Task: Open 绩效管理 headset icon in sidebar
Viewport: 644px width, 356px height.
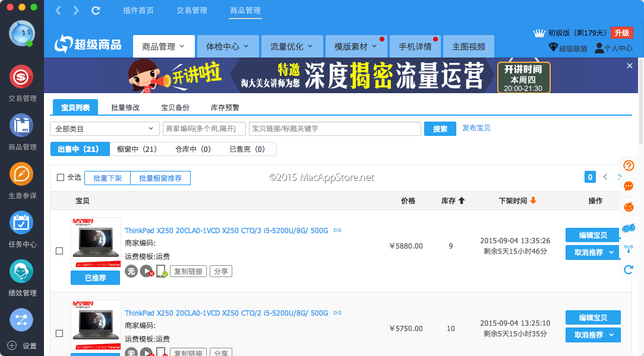Action: click(x=21, y=271)
